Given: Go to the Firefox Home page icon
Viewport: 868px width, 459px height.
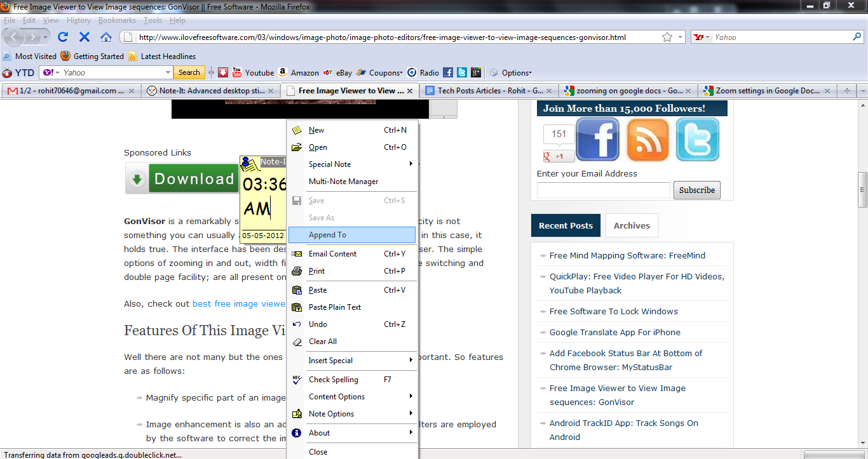Looking at the screenshot, I should [x=106, y=37].
